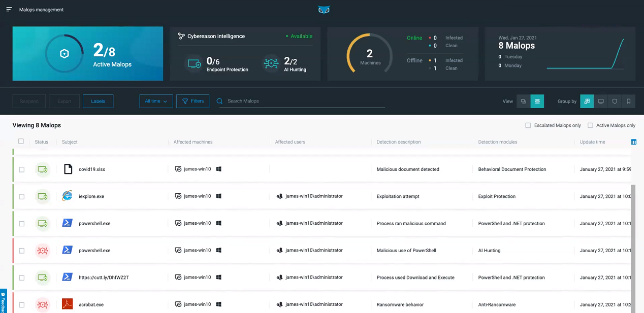The height and width of the screenshot is (313, 644).
Task: Click the Cybereason owl logo
Action: pyautogui.click(x=324, y=9)
